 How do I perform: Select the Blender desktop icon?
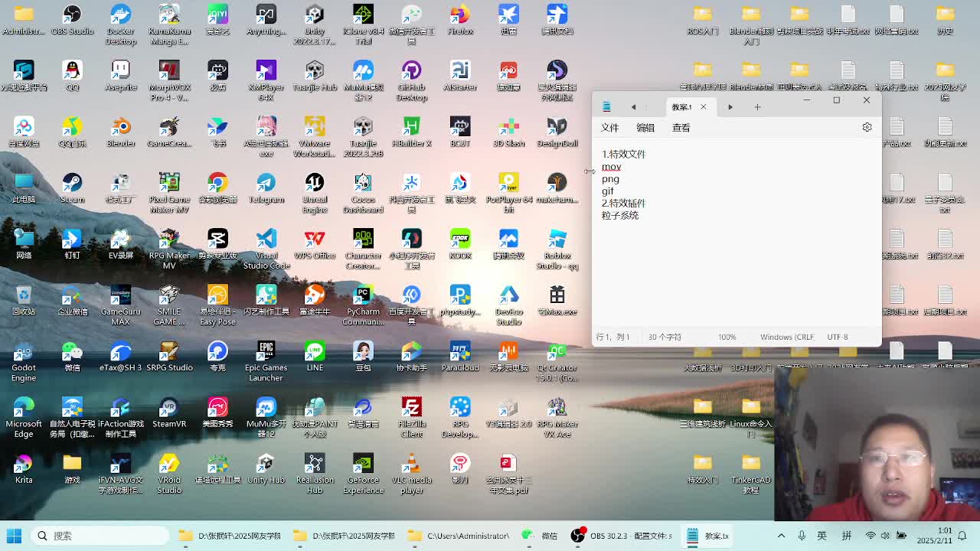pyautogui.click(x=121, y=132)
